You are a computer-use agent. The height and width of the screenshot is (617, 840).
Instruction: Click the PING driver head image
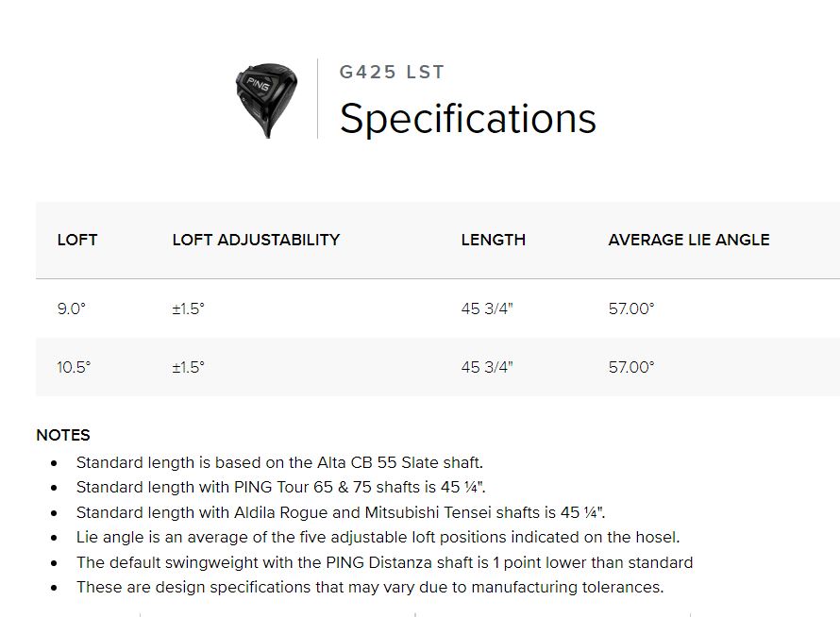tap(266, 99)
